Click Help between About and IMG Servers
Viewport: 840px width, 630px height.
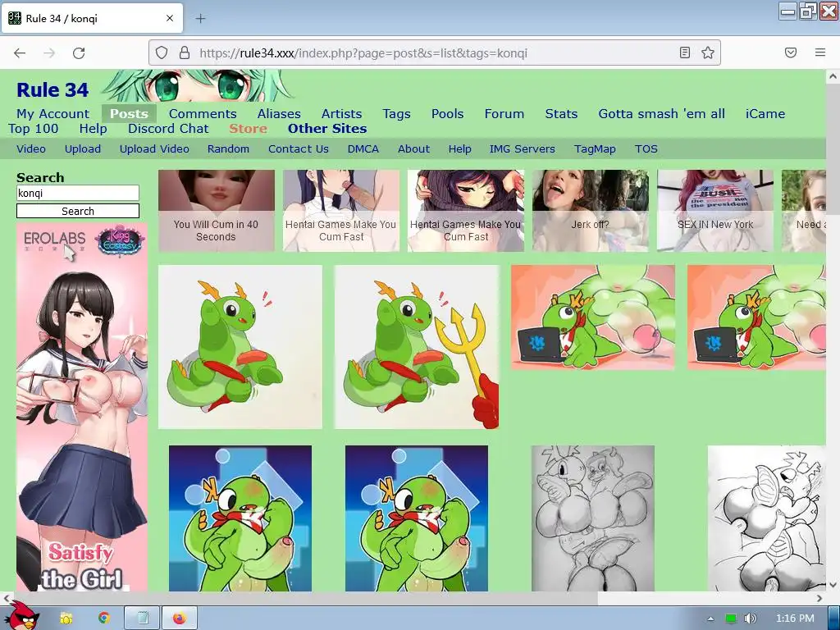coord(459,149)
